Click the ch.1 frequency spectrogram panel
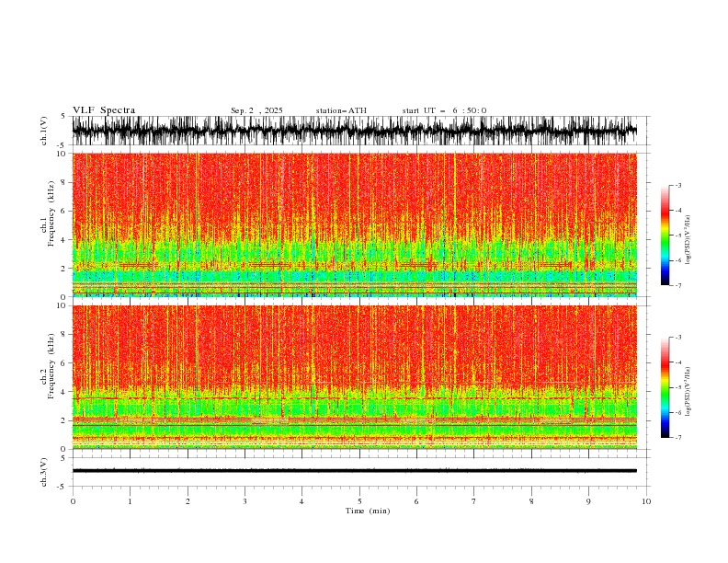728x563 pixels. [x=355, y=224]
